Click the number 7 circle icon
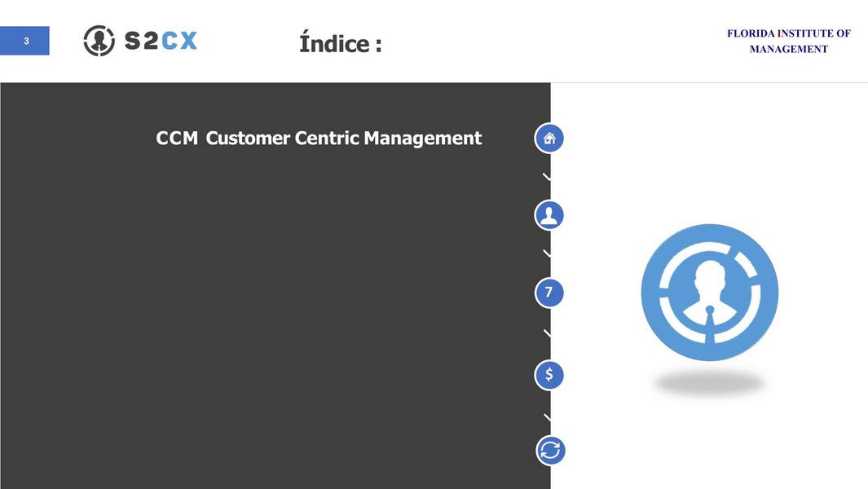Viewport: 868px width, 489px height. point(549,293)
